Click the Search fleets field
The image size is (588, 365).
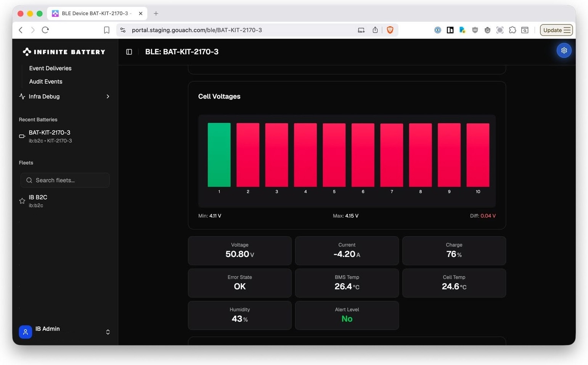click(x=65, y=180)
